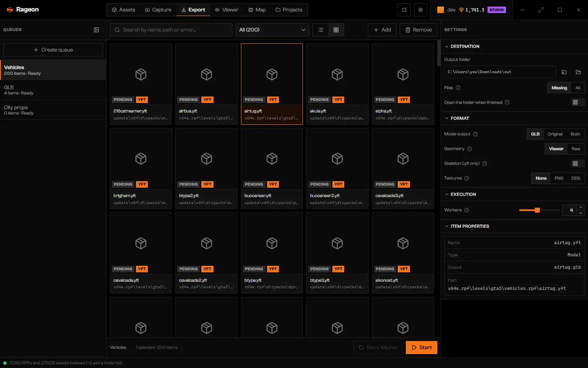This screenshot has width=588, height=368.
Task: Click the Add button
Action: 382,30
